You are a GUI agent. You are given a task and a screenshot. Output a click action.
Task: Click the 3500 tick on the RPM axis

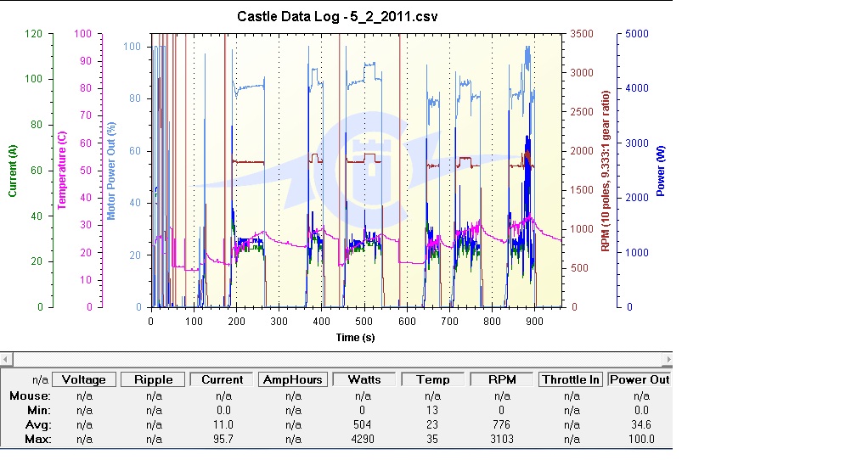[x=581, y=34]
